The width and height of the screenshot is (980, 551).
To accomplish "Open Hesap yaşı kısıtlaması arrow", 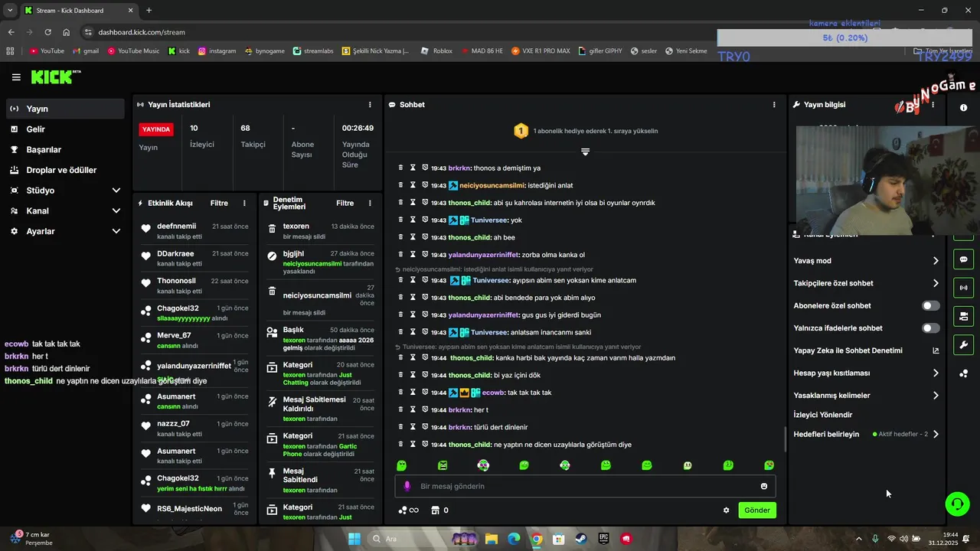I will [936, 373].
